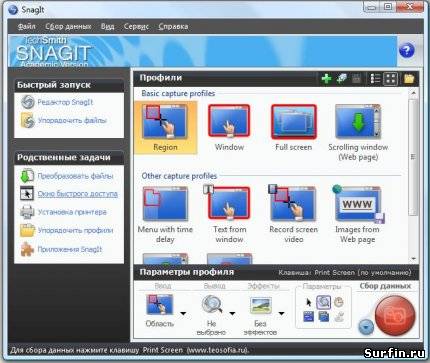
Task: Open the Сервис menu
Action: coord(136,26)
